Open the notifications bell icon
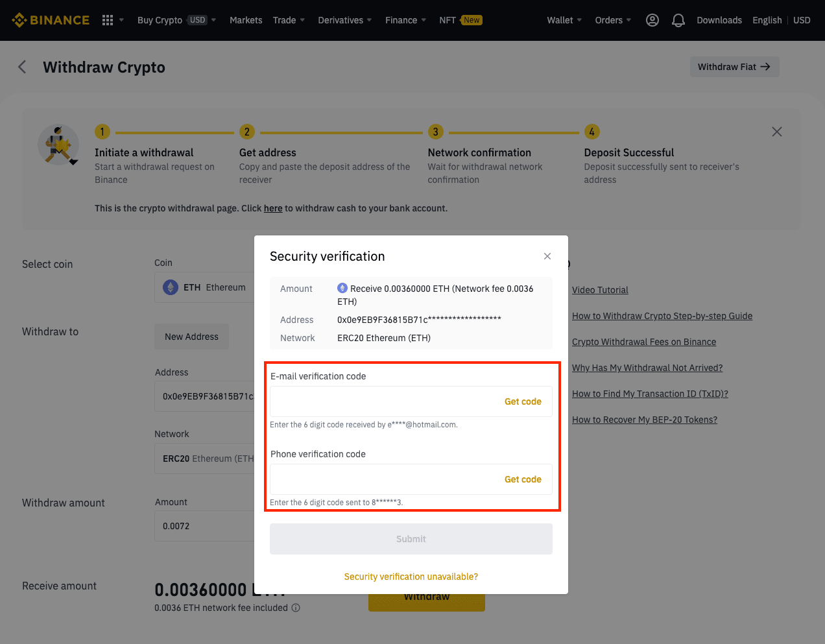The image size is (825, 644). (x=678, y=20)
